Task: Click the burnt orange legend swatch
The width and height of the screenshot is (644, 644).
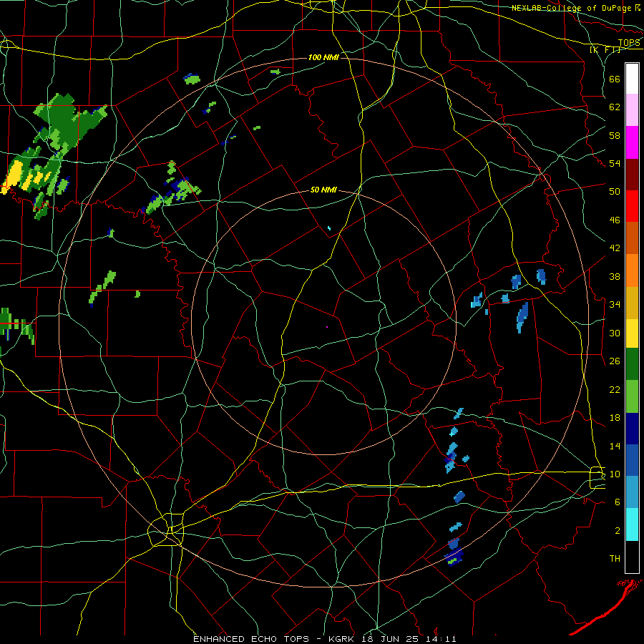Action: coord(632,238)
